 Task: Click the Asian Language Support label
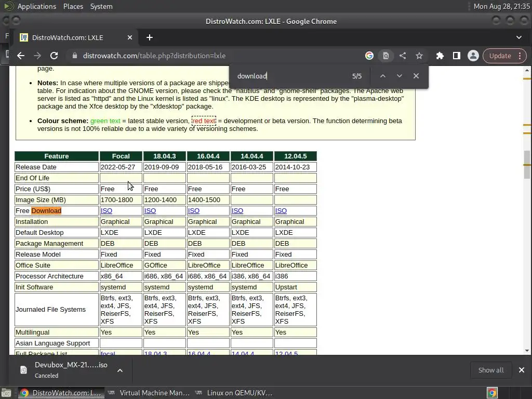(x=52, y=343)
